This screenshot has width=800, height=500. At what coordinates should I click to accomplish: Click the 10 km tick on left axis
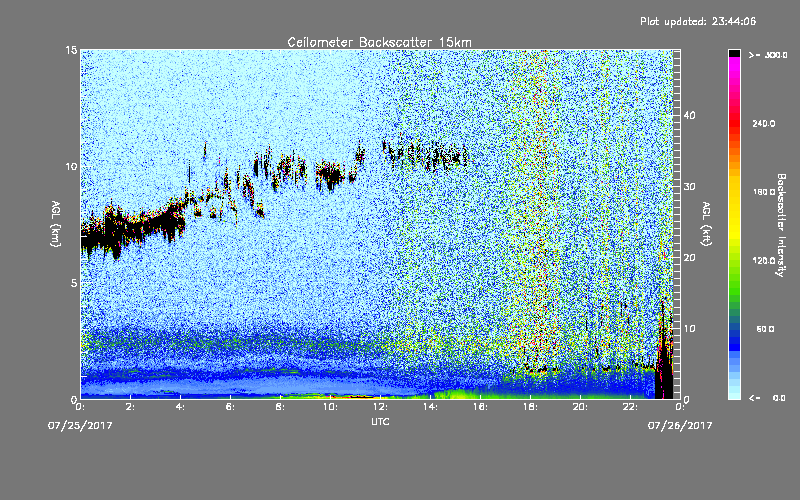click(71, 166)
